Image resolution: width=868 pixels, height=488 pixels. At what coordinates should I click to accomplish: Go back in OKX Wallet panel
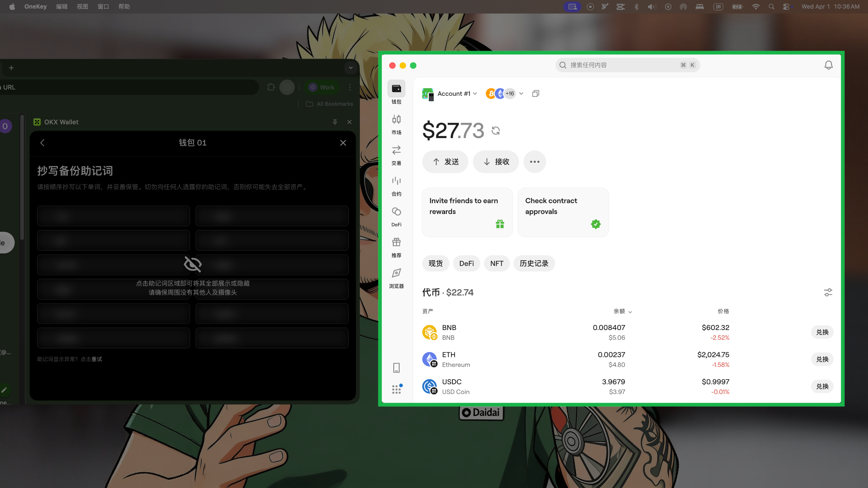point(42,143)
